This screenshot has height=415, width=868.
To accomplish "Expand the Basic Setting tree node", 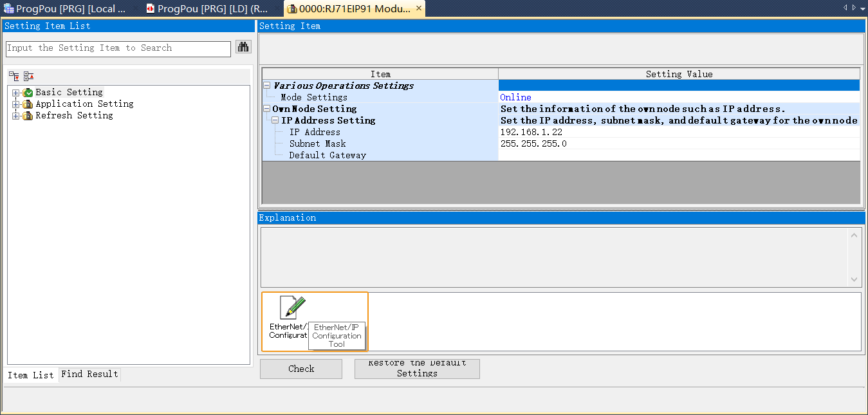I will [16, 92].
